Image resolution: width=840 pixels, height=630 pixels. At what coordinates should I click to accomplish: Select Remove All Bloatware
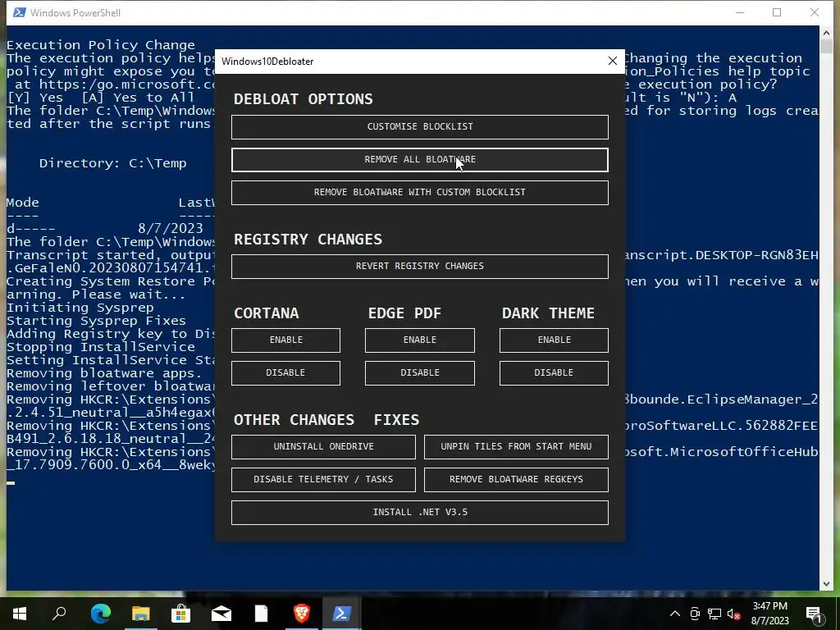419,160
